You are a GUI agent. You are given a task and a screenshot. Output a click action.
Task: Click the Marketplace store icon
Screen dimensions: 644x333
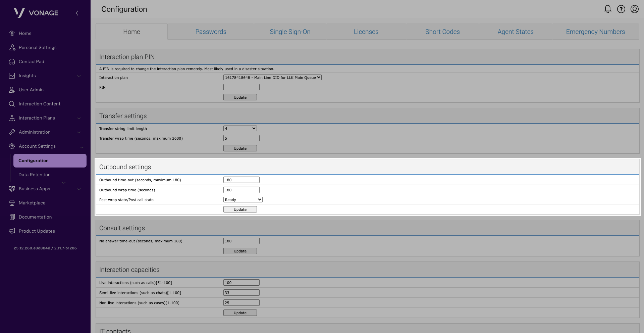click(x=12, y=203)
